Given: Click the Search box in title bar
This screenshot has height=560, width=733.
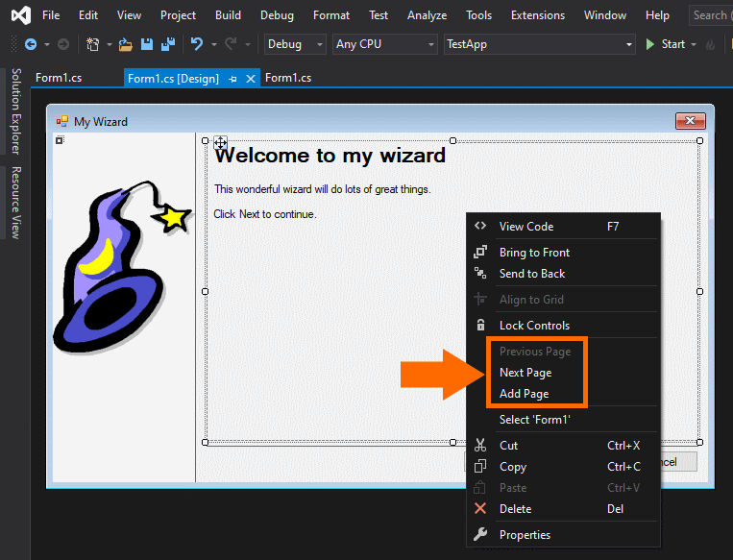Looking at the screenshot, I should click(711, 15).
